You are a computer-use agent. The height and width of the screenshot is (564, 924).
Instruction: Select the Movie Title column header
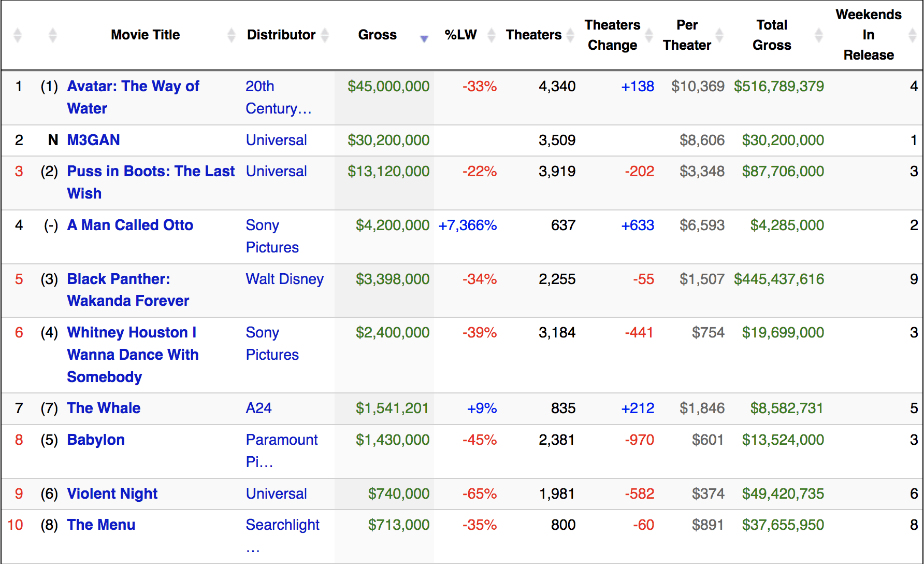point(146,35)
